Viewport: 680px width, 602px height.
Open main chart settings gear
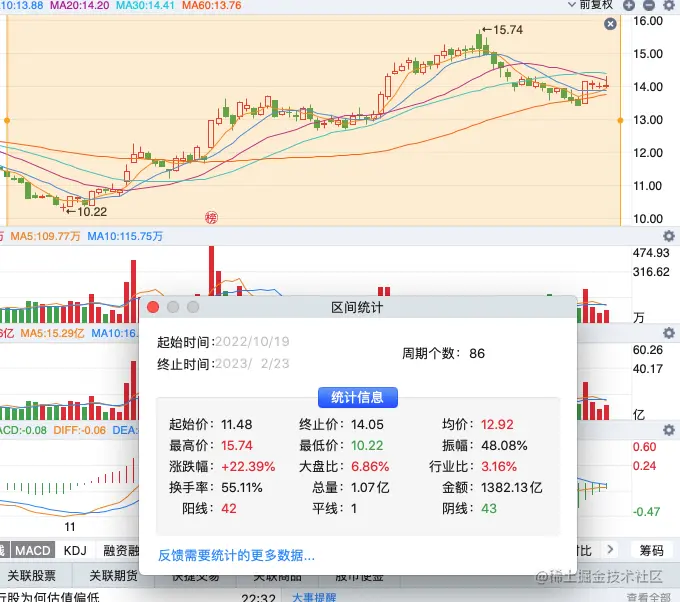pyautogui.click(x=669, y=5)
